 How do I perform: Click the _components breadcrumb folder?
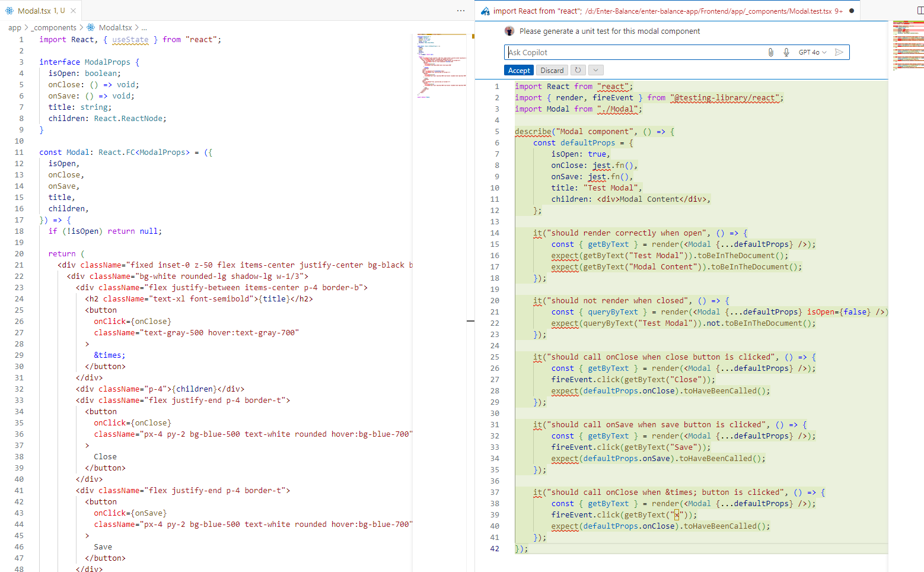pyautogui.click(x=55, y=28)
